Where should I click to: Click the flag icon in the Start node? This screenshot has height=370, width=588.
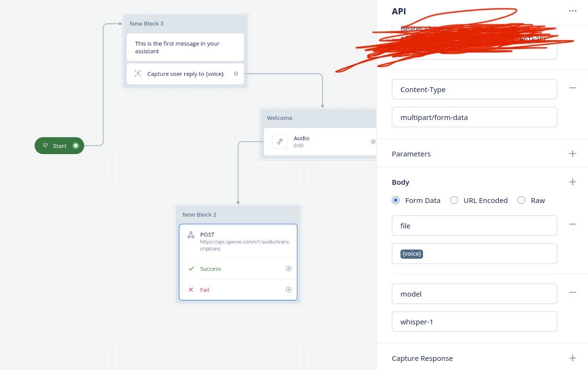46,145
